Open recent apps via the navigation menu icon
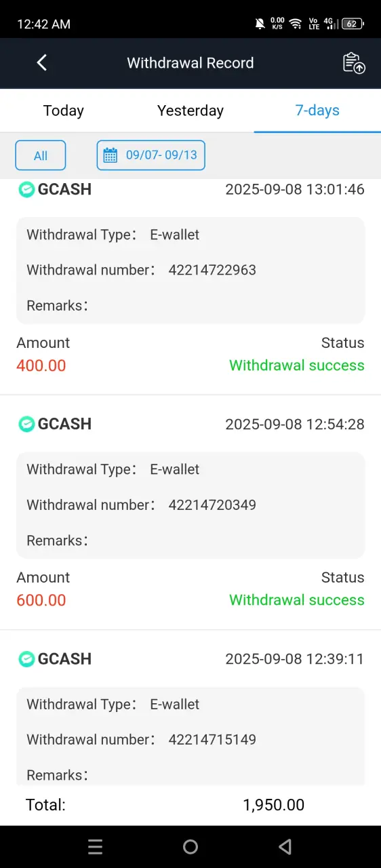 click(96, 846)
